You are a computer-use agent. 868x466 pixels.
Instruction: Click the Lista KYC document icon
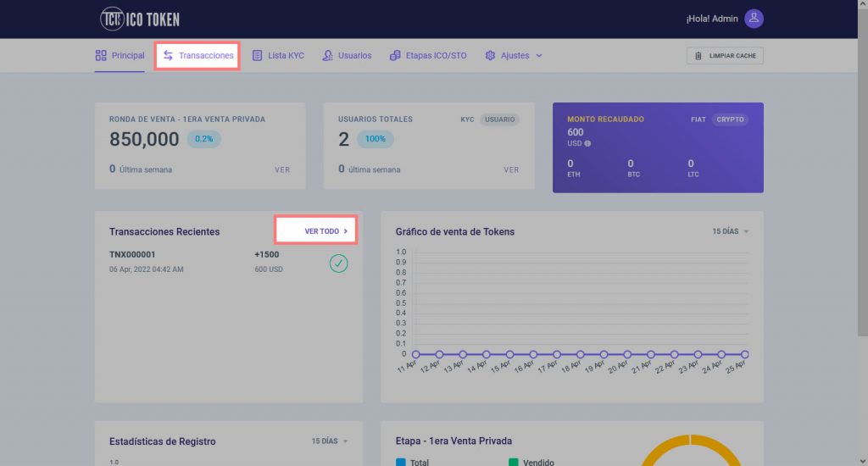pos(257,55)
